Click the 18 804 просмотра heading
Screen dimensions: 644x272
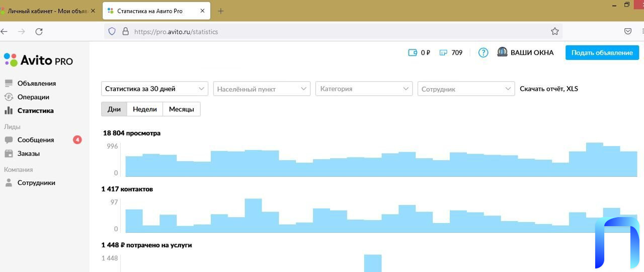(x=132, y=133)
